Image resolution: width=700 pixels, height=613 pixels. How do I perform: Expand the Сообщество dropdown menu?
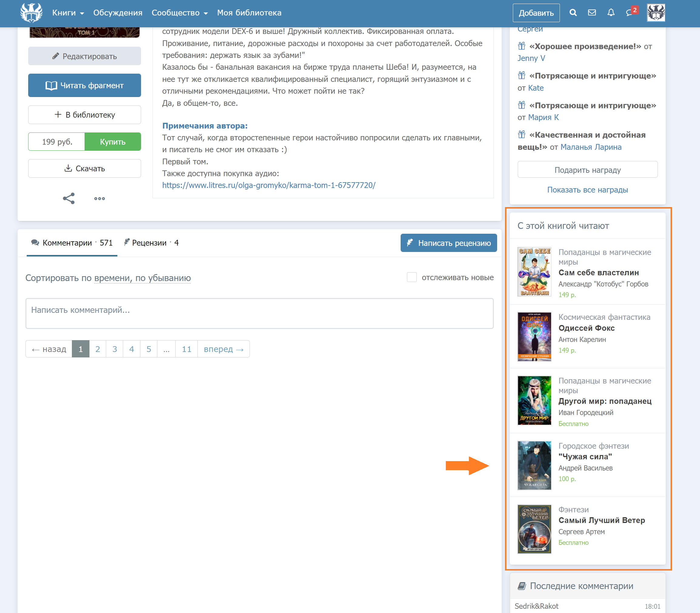tap(179, 13)
